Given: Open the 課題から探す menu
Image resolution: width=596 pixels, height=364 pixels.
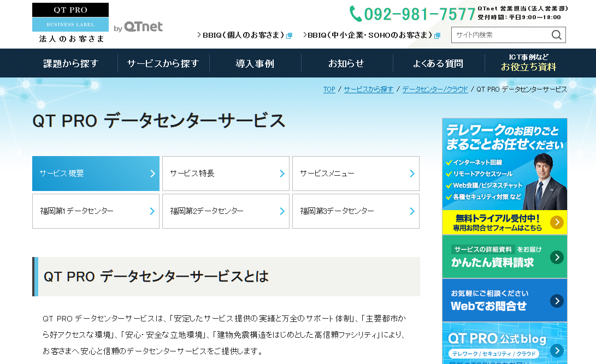Looking at the screenshot, I should [x=71, y=63].
